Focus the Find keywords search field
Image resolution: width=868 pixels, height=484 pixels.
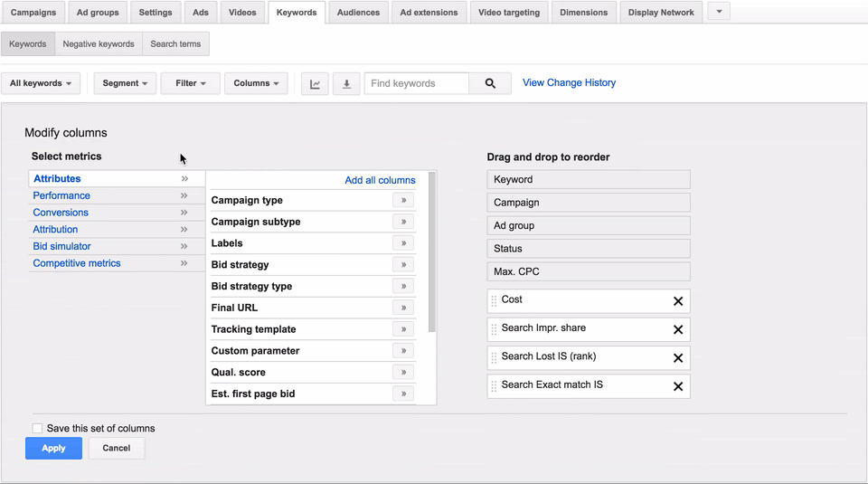coord(416,83)
